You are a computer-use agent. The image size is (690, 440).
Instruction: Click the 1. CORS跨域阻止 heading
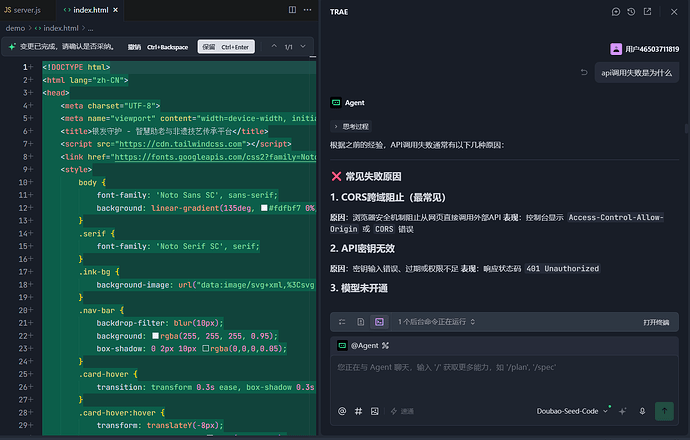point(388,197)
